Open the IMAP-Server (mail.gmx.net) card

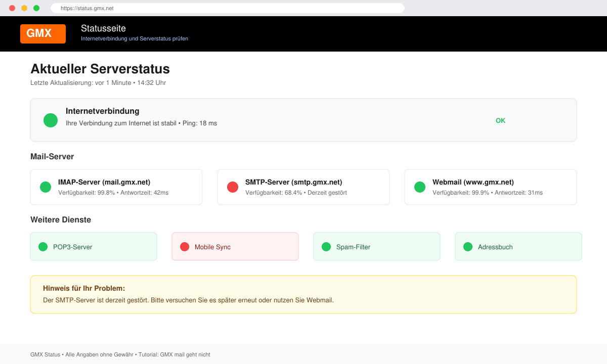pyautogui.click(x=116, y=187)
